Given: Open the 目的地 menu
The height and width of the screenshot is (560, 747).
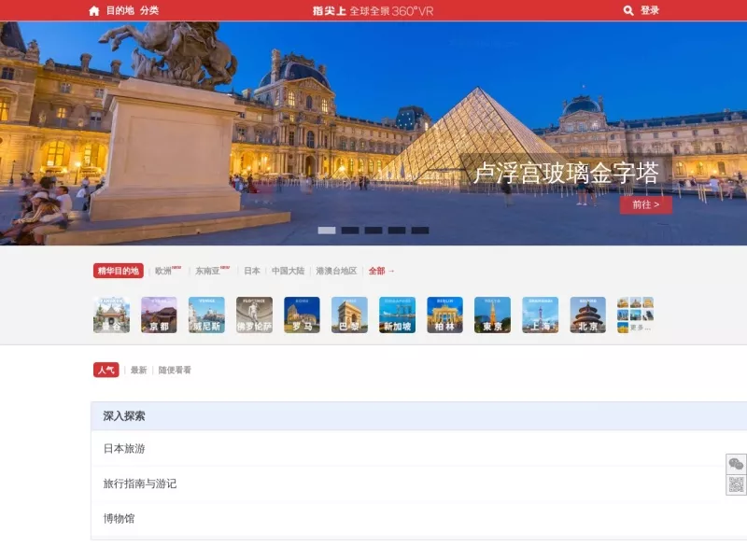Looking at the screenshot, I should (120, 10).
